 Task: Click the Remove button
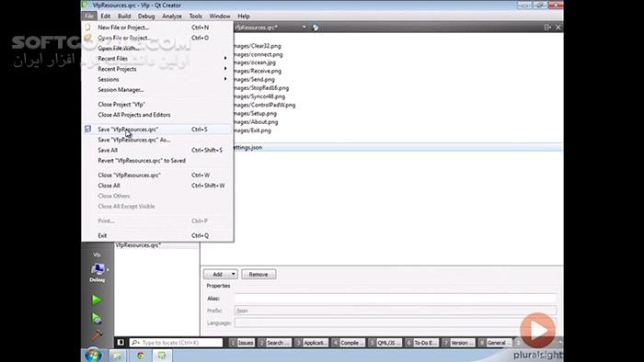point(259,275)
